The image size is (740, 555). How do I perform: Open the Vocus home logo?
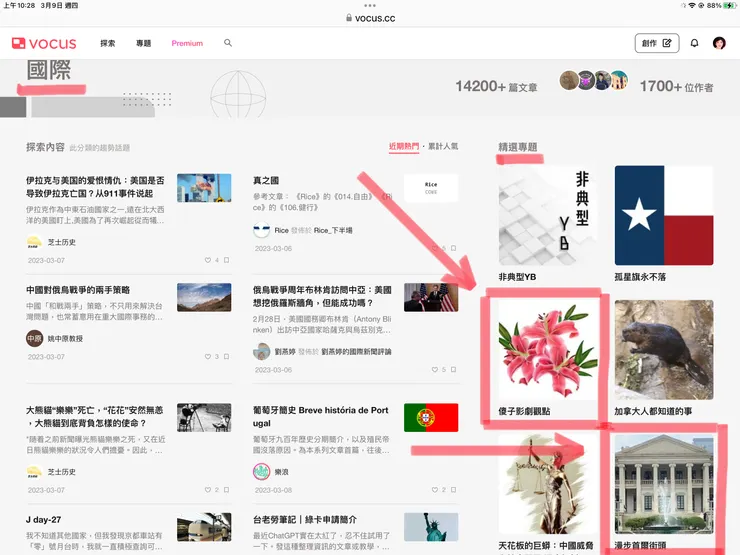pos(44,43)
